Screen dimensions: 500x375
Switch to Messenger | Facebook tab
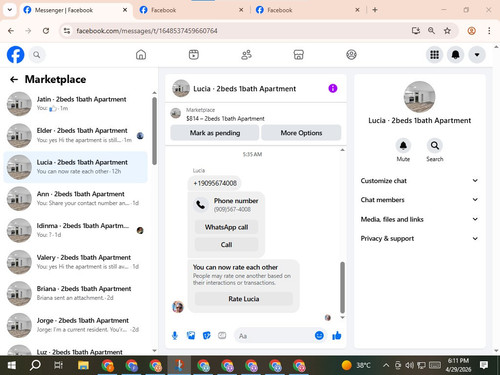point(75,10)
